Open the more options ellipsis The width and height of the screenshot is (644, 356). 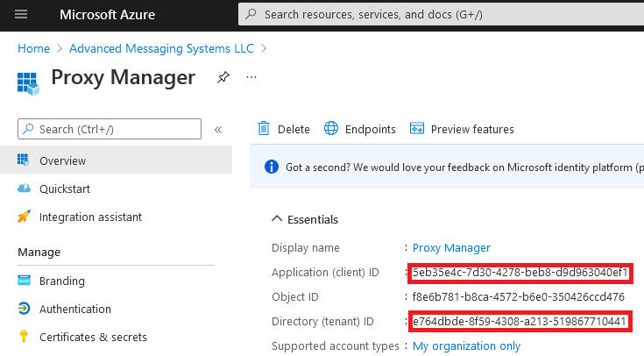point(251,77)
